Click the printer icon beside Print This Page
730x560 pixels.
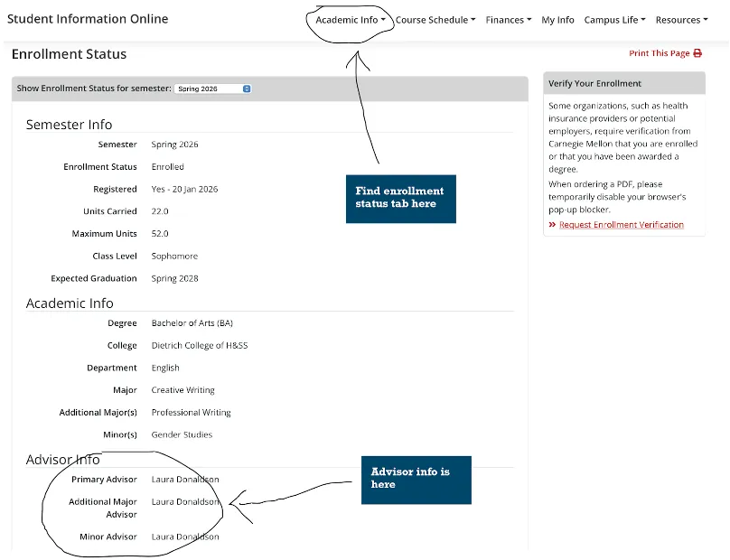(x=697, y=53)
